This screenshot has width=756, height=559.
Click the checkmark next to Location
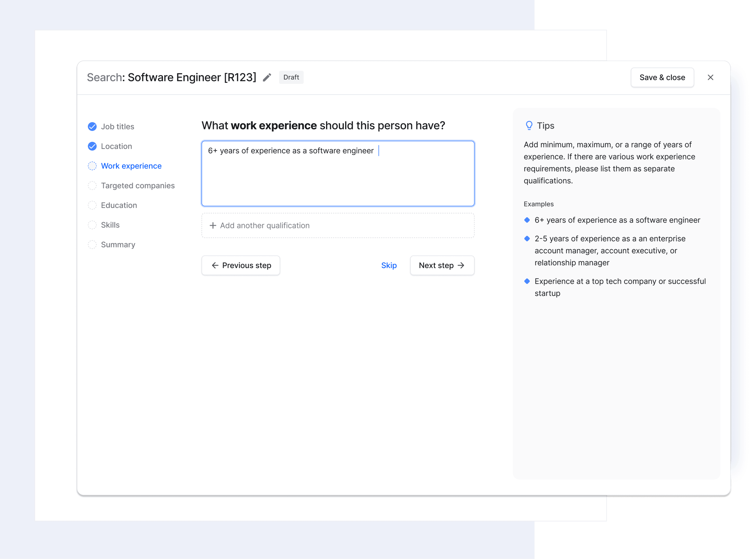(x=92, y=146)
